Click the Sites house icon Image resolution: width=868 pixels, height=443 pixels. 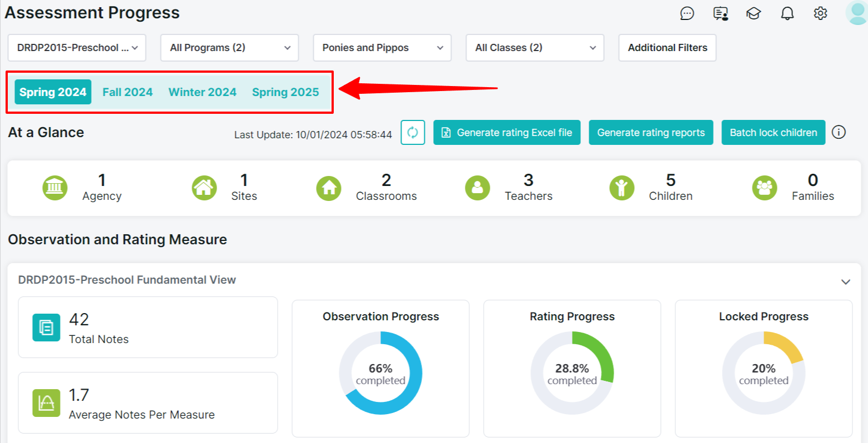click(x=204, y=188)
